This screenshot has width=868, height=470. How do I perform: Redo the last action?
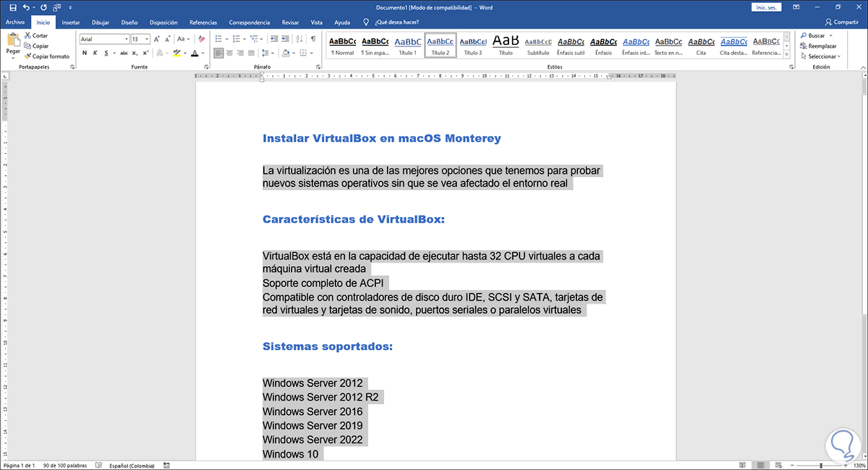(x=44, y=7)
